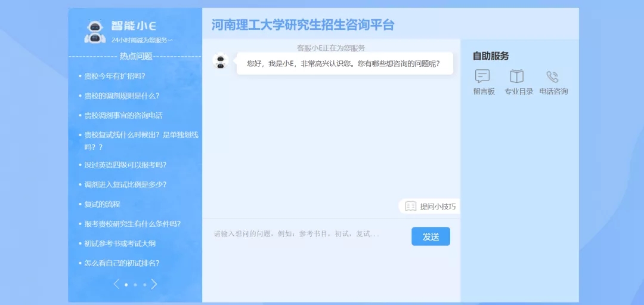Screen dimensions: 644x305
Task: Open question 贵校的调剂规则是什么?
Action: [122, 95]
